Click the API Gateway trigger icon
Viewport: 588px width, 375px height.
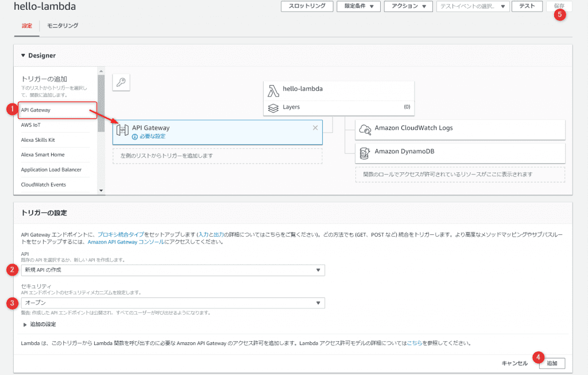pos(122,132)
